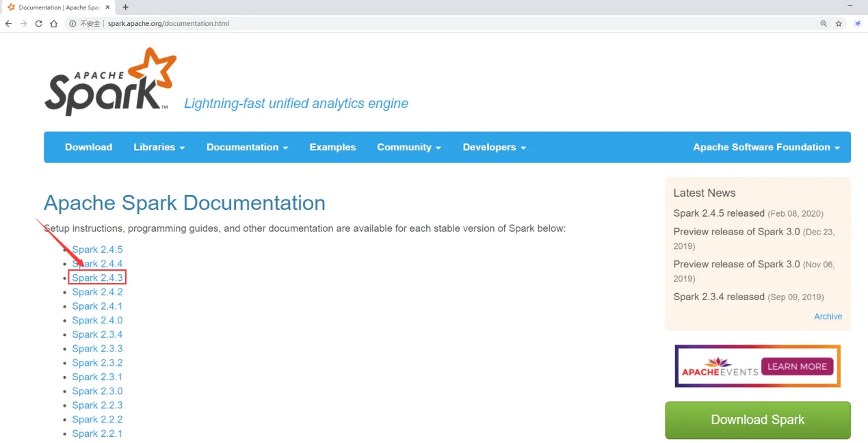The width and height of the screenshot is (868, 443).
Task: Open a new browser tab
Action: click(125, 7)
